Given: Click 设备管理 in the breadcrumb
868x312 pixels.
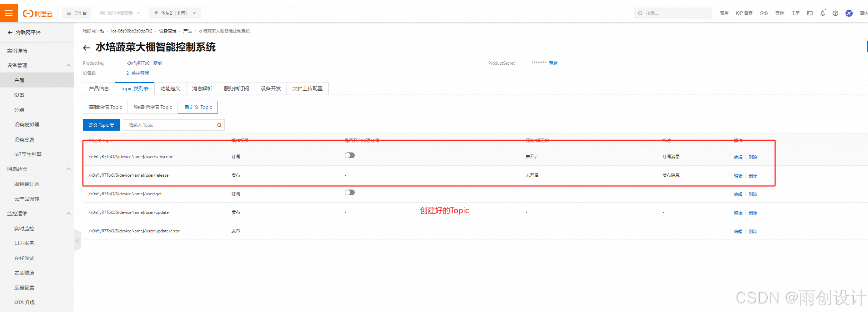Looking at the screenshot, I should [168, 31].
